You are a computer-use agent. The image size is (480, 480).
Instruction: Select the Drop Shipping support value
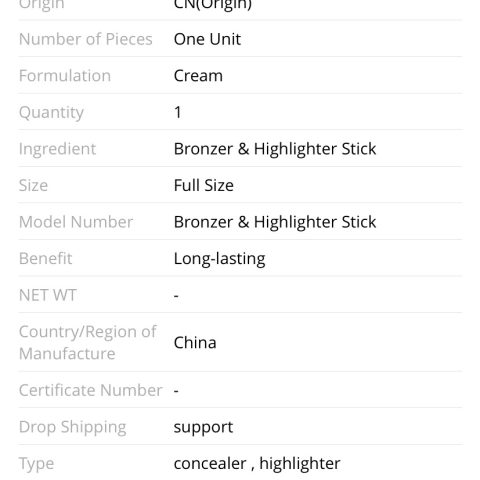pyautogui.click(x=203, y=428)
